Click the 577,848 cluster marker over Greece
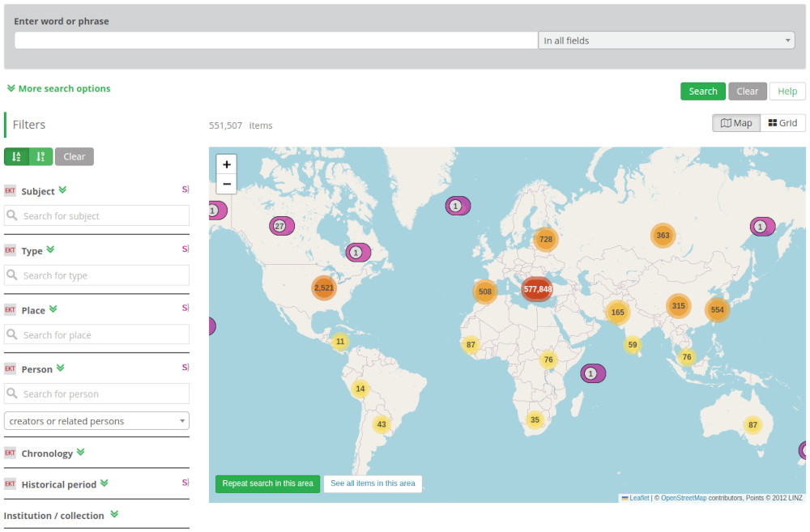810x532 pixels. click(537, 289)
